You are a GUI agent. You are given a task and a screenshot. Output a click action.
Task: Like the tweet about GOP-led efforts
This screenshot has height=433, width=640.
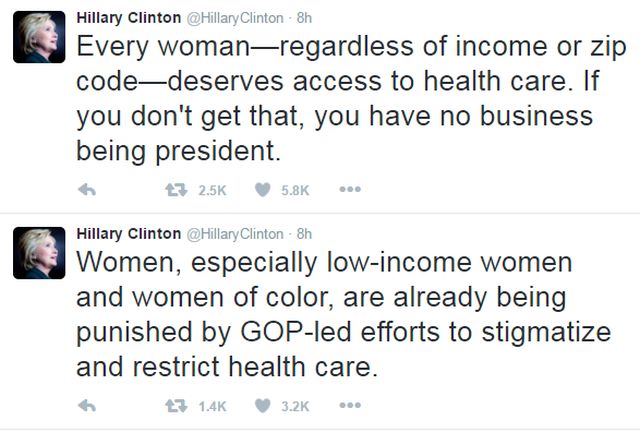pyautogui.click(x=263, y=405)
